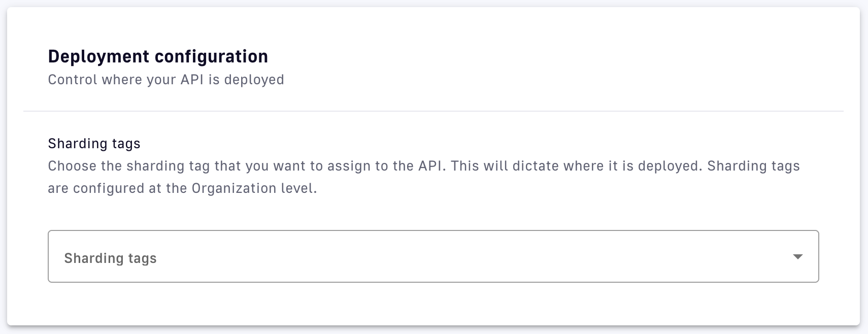Click the 'Sharding tags' placeholder inside the field
The image size is (868, 334).
pyautogui.click(x=110, y=258)
